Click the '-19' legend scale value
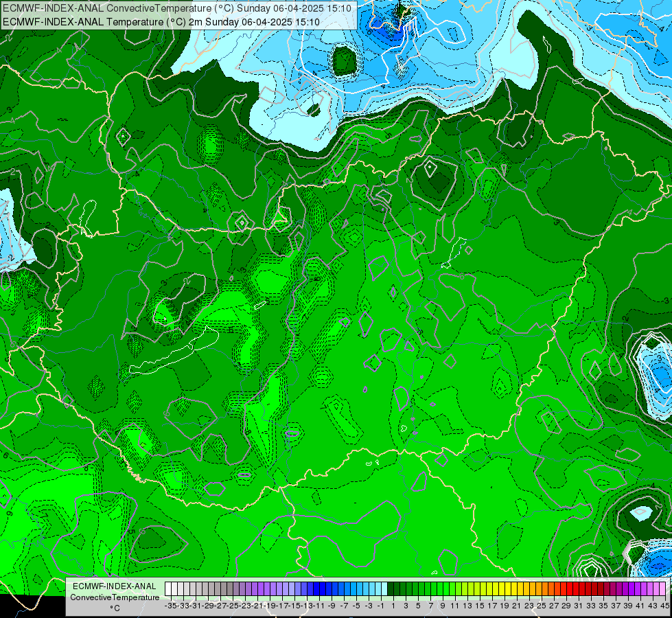The height and width of the screenshot is (618, 672). (x=270, y=606)
